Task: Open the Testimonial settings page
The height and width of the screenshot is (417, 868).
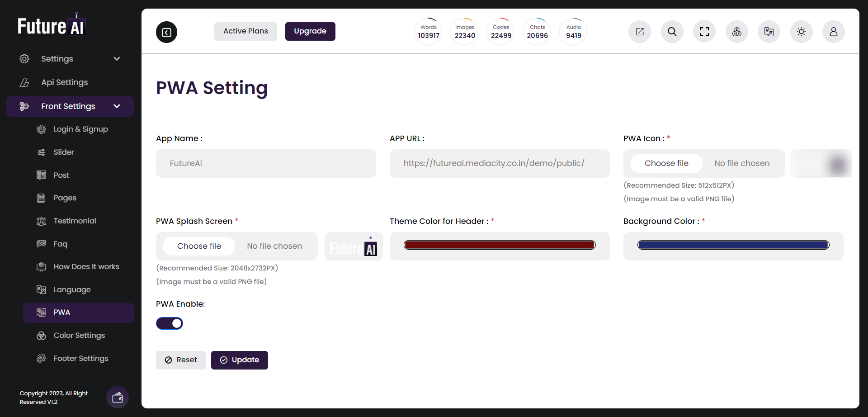Action: (75, 221)
